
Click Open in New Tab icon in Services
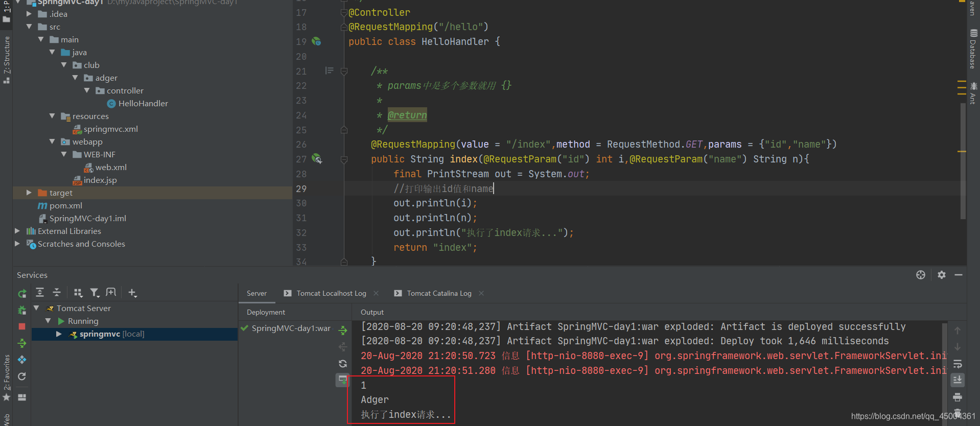click(111, 292)
